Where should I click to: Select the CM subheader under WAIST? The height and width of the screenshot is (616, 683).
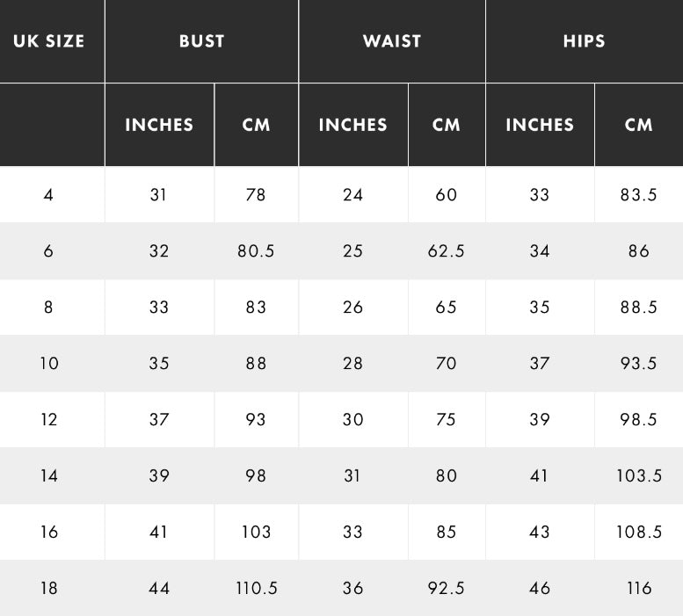447,125
